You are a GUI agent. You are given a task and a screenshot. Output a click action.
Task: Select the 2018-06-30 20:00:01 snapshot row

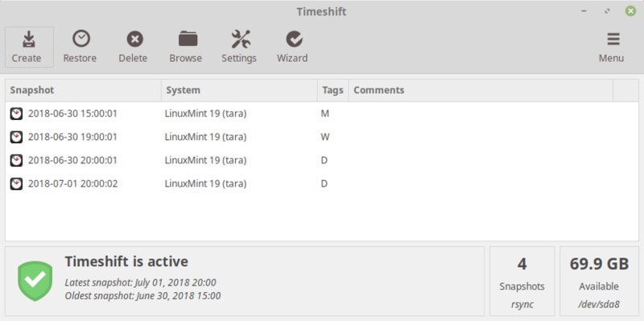click(322, 160)
